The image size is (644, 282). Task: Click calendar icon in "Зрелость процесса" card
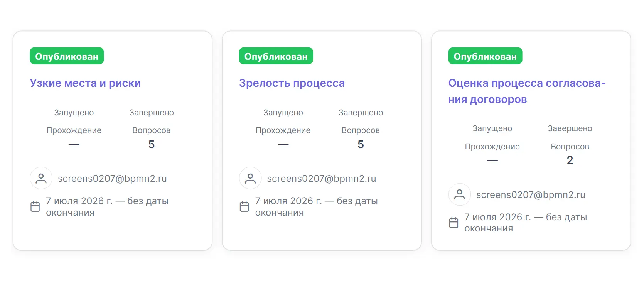[244, 206]
